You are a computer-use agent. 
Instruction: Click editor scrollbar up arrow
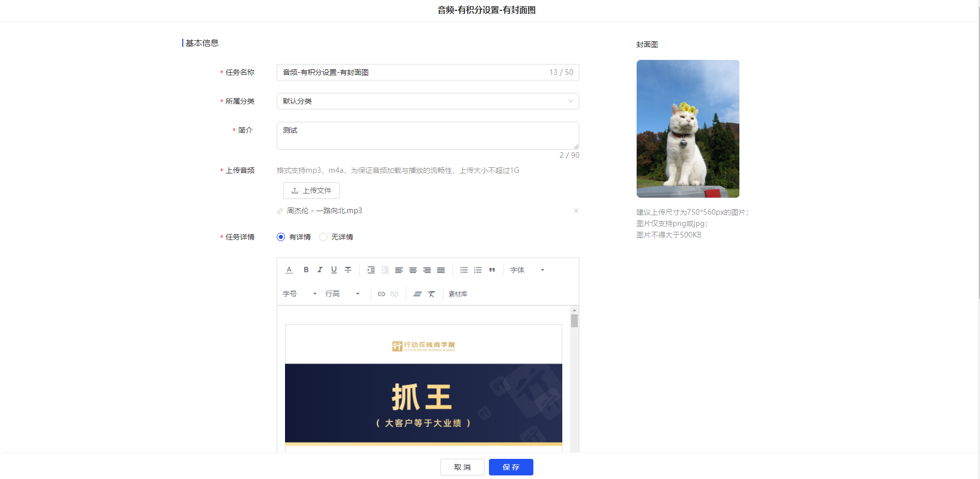574,310
